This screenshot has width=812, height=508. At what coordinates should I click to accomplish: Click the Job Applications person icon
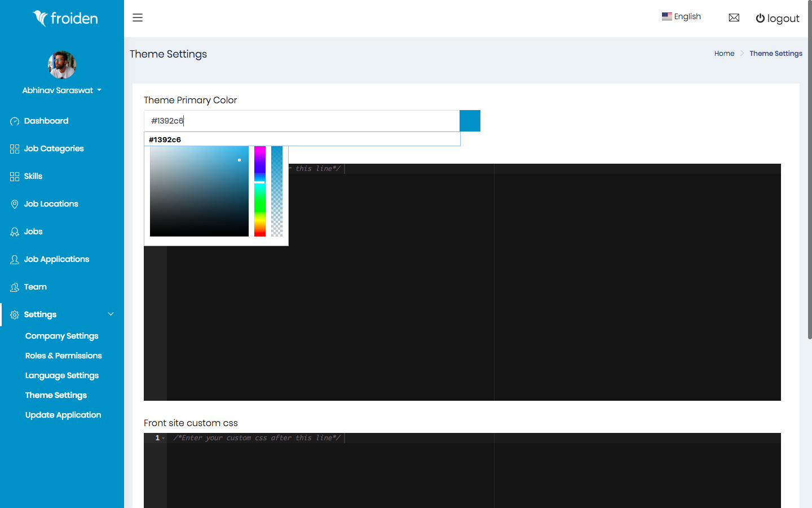click(15, 260)
